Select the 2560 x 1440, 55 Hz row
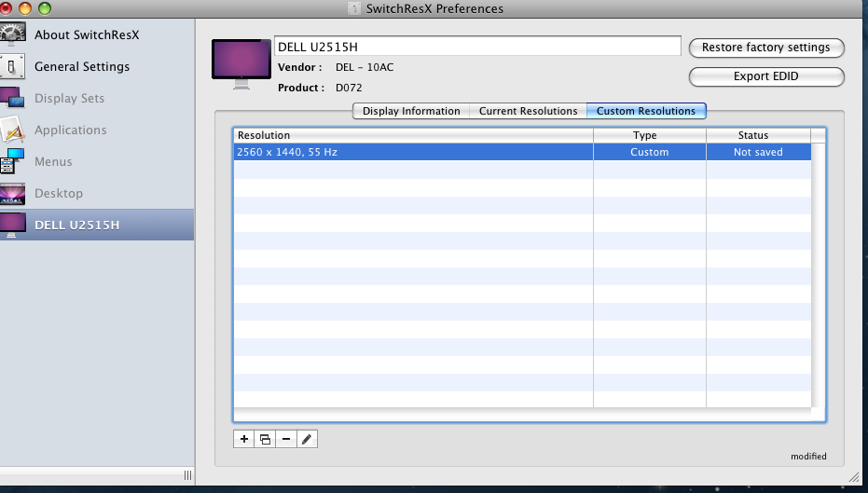868x493 pixels. coord(522,152)
